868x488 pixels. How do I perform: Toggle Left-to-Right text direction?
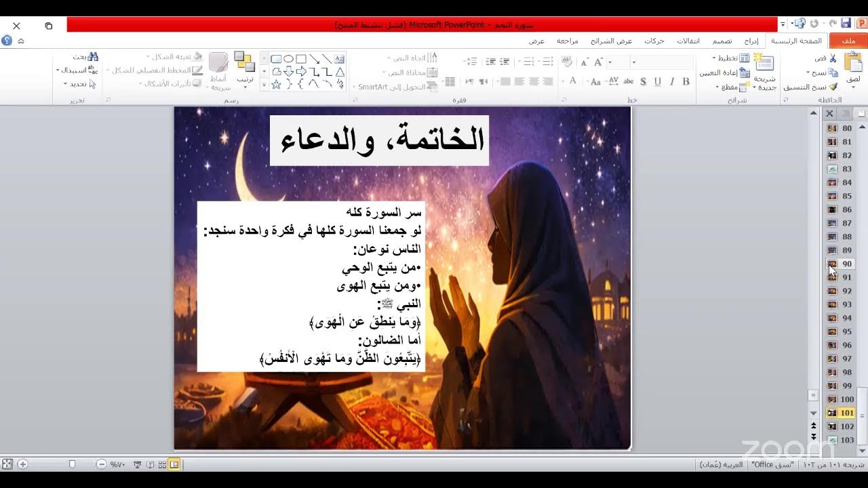point(468,81)
